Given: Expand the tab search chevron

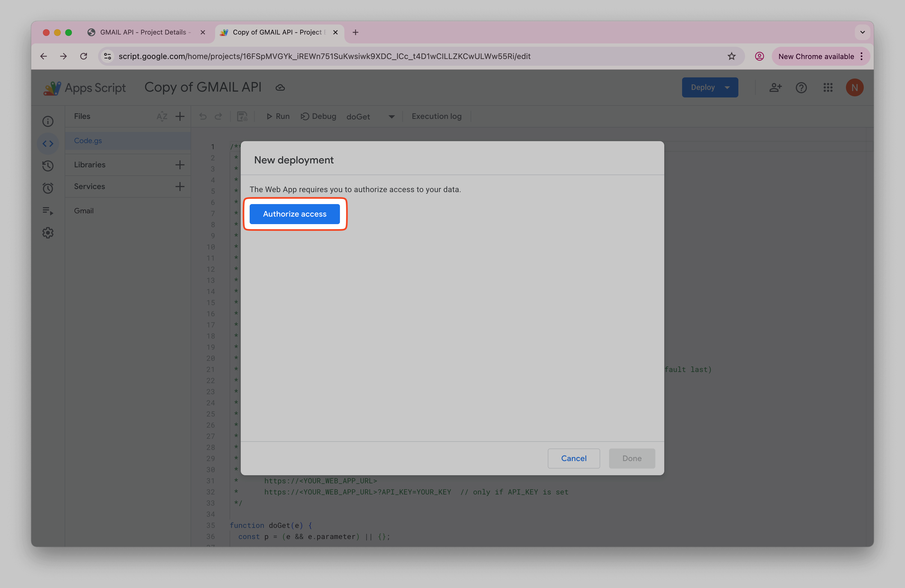Looking at the screenshot, I should pyautogui.click(x=862, y=32).
